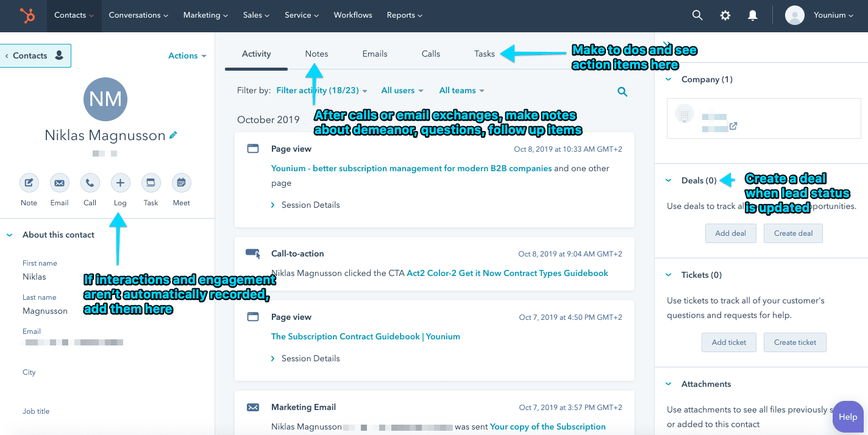Open Your copy of the Subscription link
This screenshot has width=868, height=435.
click(x=548, y=426)
